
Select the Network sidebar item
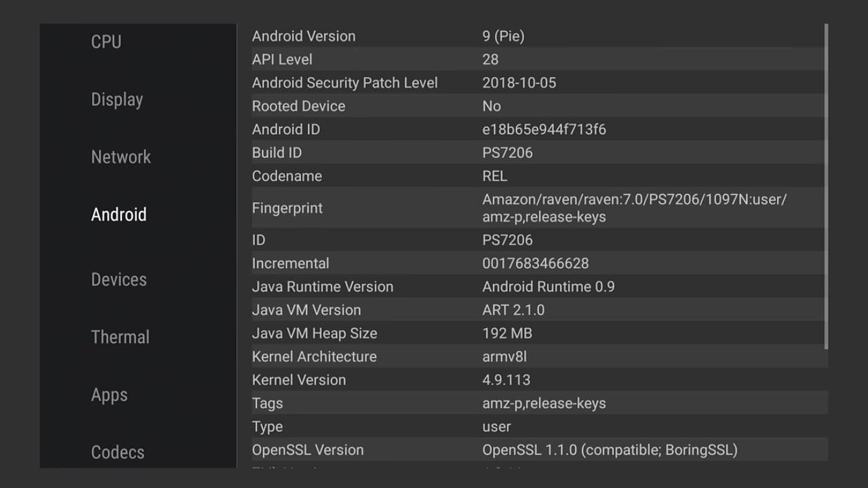[x=121, y=157]
